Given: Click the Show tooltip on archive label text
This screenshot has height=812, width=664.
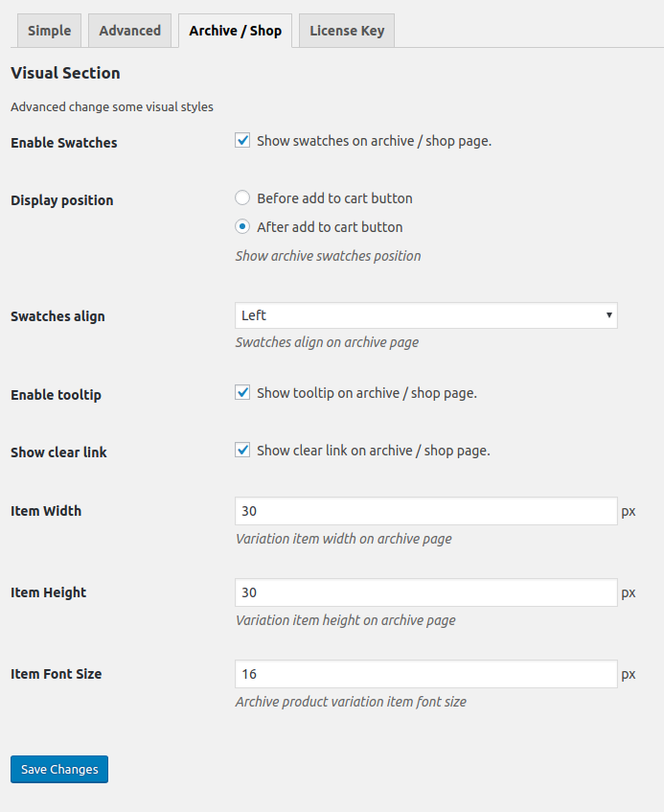Looking at the screenshot, I should [x=367, y=393].
